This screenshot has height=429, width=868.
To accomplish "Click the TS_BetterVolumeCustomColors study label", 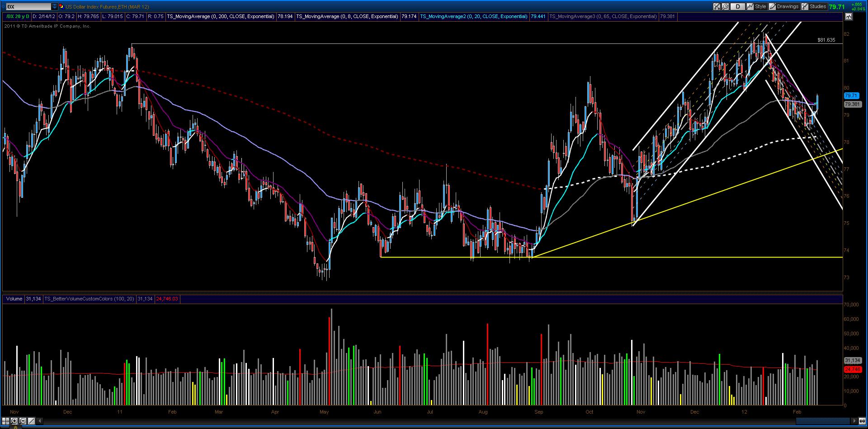I will coord(89,299).
